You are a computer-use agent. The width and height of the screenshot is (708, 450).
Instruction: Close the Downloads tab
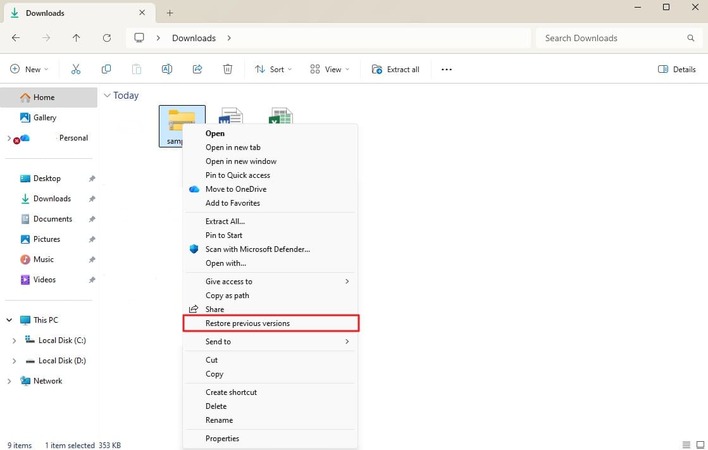tap(142, 13)
